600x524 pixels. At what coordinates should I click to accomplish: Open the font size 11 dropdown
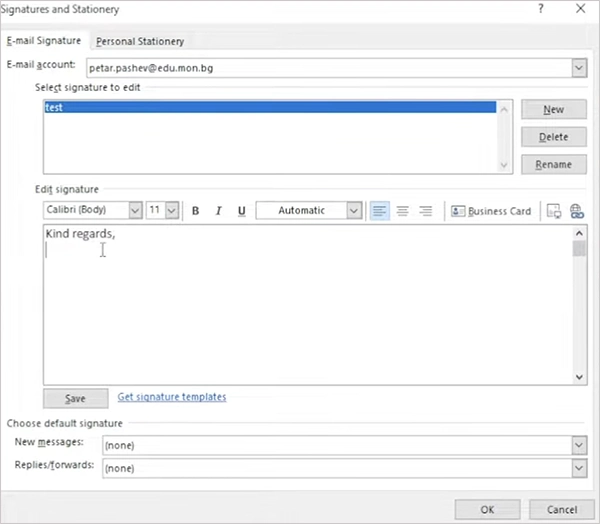coord(172,210)
